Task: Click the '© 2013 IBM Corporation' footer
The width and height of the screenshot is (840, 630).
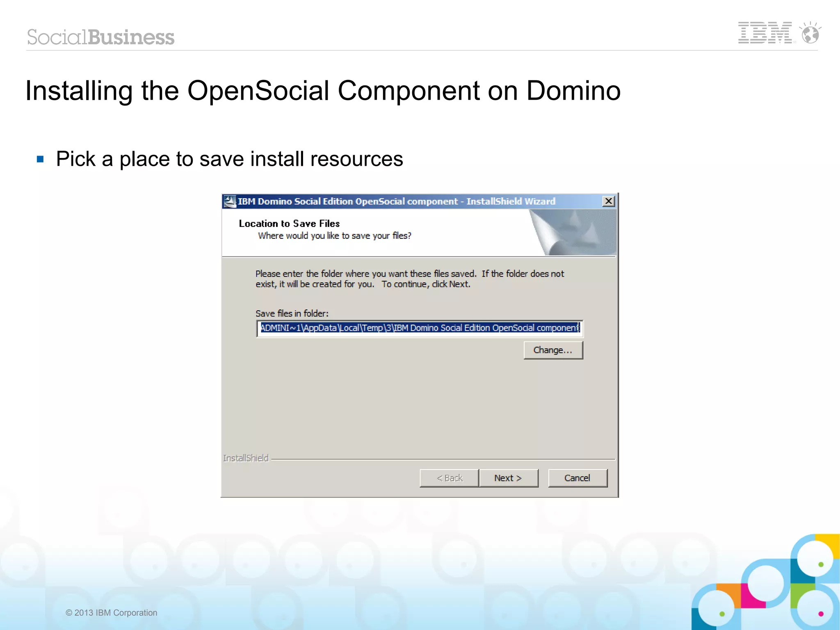Action: point(111,613)
